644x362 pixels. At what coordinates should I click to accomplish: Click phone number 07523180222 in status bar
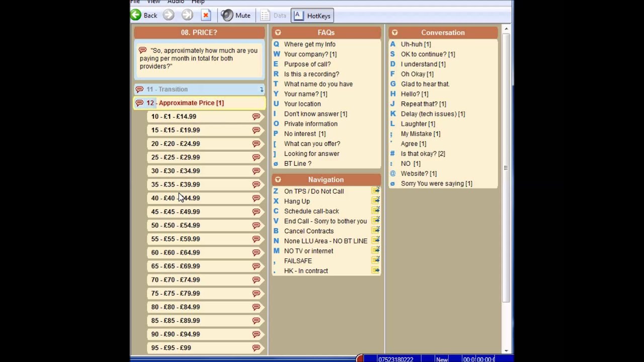[395, 359]
